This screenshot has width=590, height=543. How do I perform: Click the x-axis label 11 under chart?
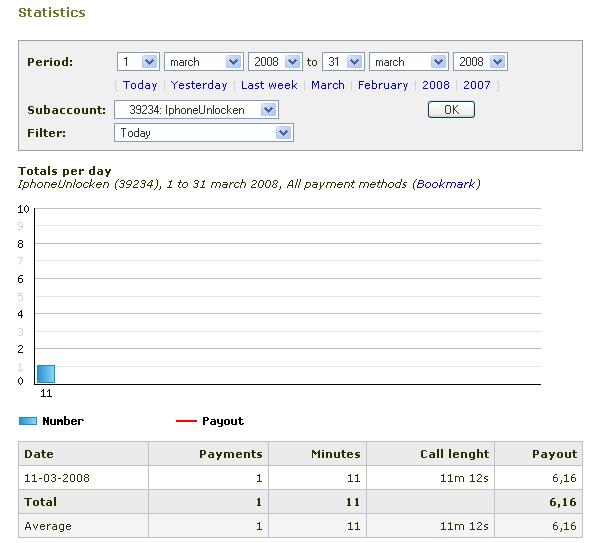[46, 394]
